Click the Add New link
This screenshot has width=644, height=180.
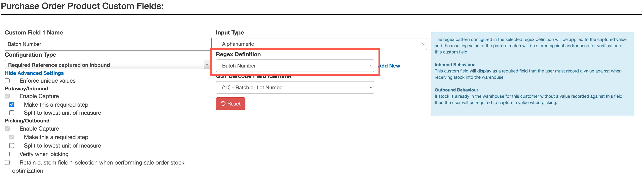[390, 66]
